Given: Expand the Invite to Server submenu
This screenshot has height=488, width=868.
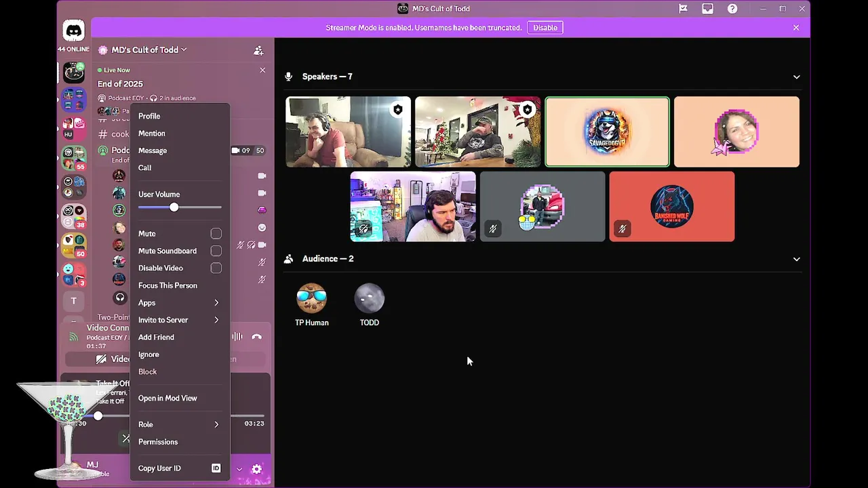Looking at the screenshot, I should [x=180, y=320].
